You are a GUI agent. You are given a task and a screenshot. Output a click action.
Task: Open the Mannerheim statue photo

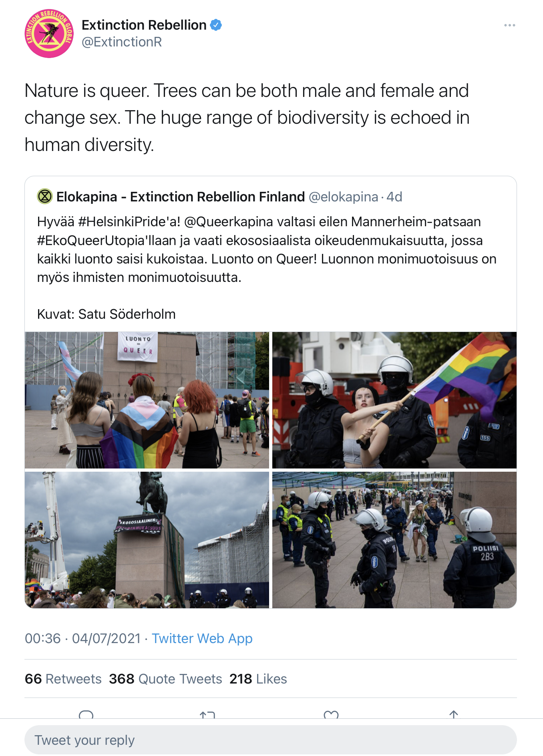coord(147,540)
